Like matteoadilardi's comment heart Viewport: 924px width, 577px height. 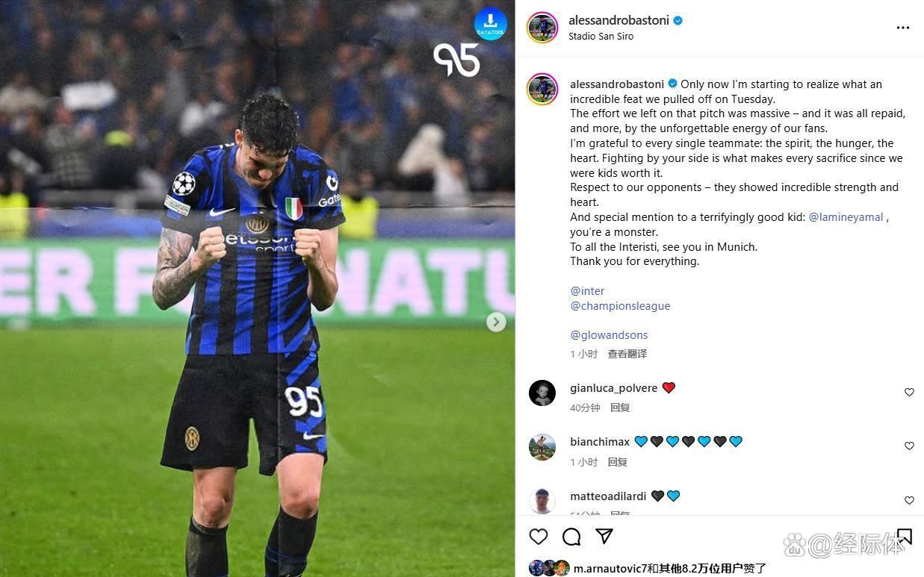(x=909, y=500)
